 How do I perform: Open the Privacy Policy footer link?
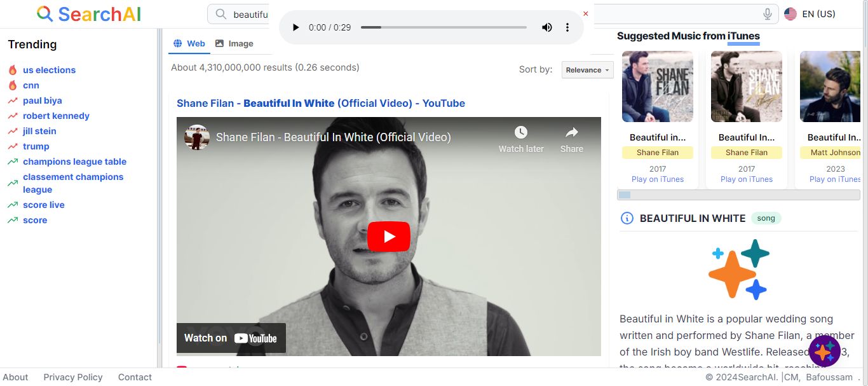(73, 377)
